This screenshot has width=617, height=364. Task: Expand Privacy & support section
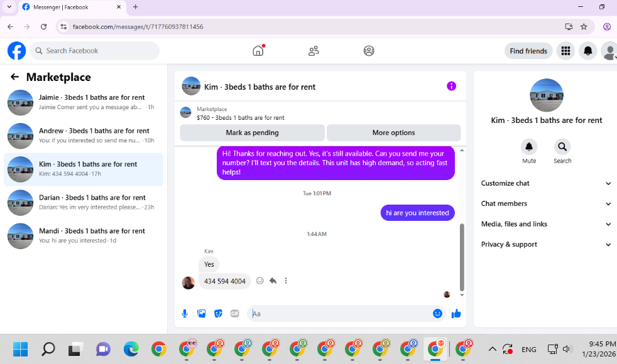click(x=545, y=245)
